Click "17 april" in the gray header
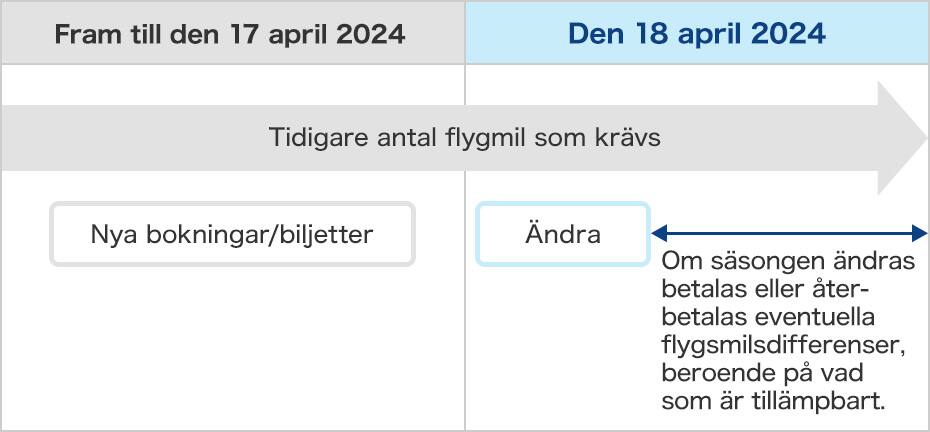Image resolution: width=930 pixels, height=432 pixels. 295,34
